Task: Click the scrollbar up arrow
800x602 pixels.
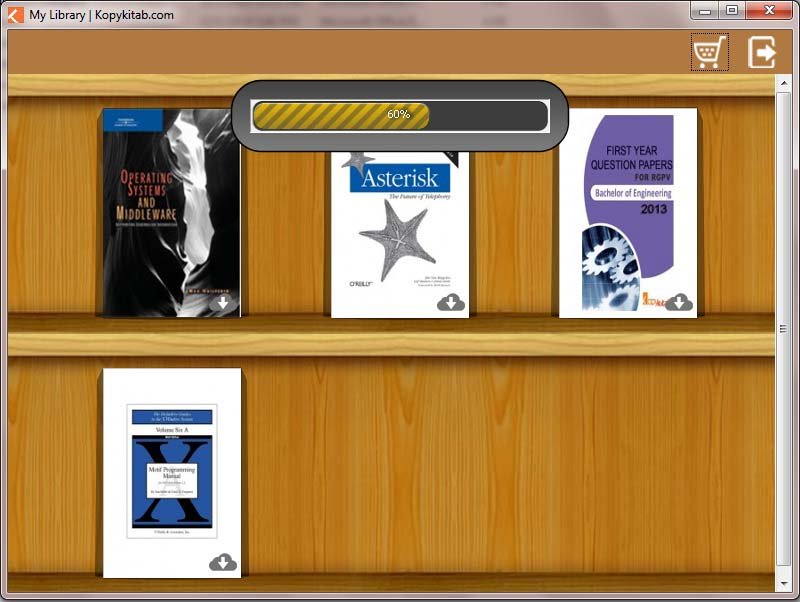Action: (784, 83)
